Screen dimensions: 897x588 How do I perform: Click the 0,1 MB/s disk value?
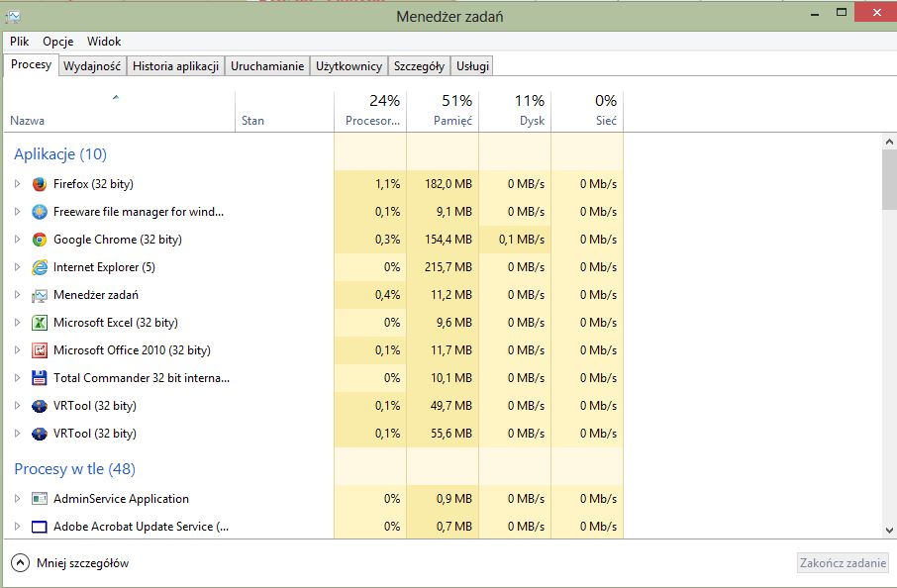click(521, 240)
